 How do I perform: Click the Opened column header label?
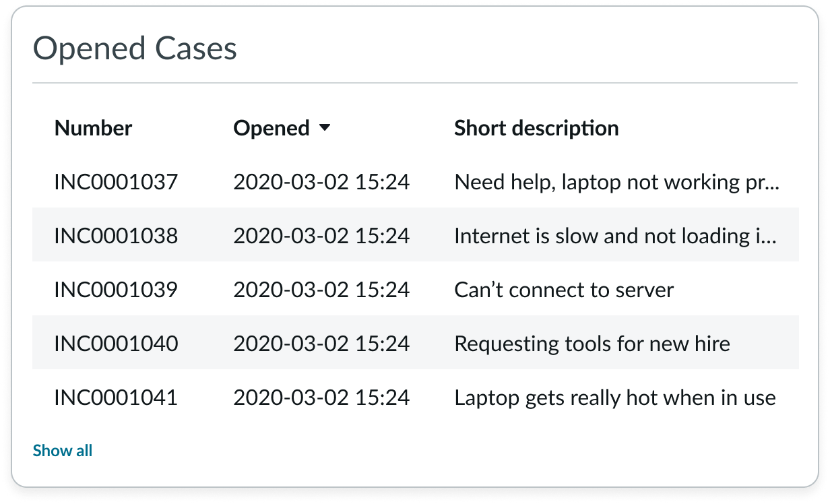click(x=272, y=128)
